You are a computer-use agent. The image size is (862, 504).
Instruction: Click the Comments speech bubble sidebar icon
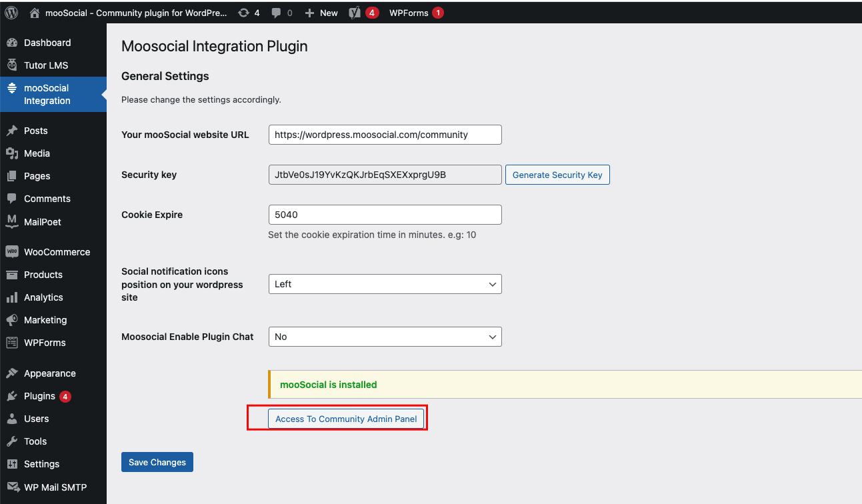click(12, 199)
